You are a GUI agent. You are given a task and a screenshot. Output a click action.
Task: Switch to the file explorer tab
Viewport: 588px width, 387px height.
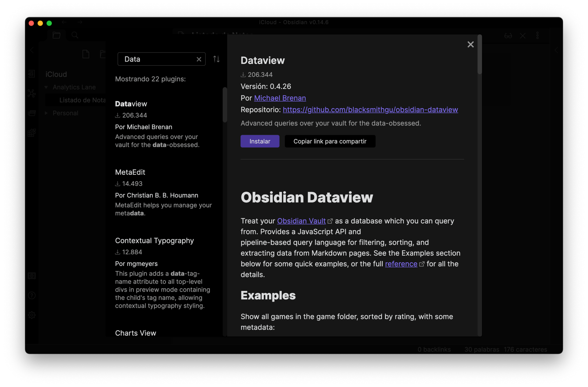[x=56, y=35]
